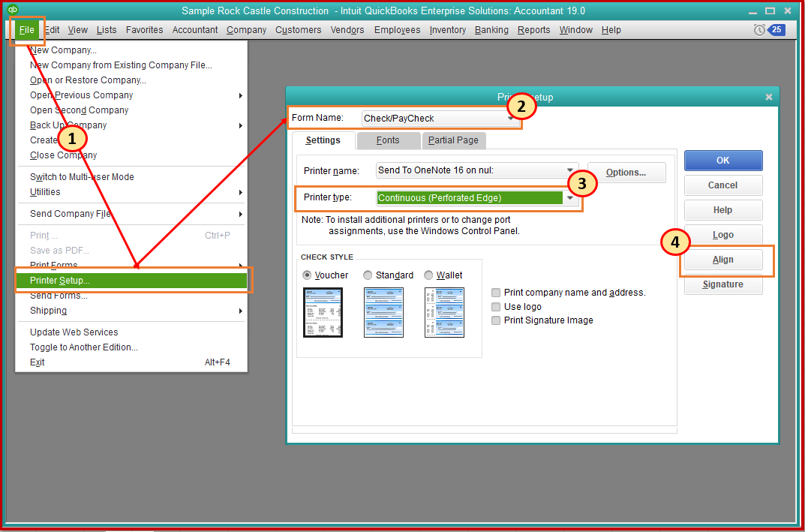Select New Company from Existing Company File

131,65
